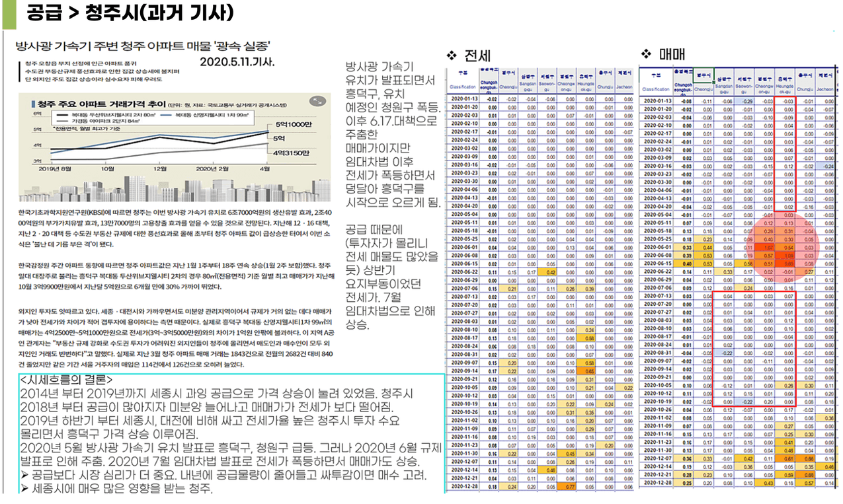Click the x-axis label '2020년 2월'
This screenshot has height=504, width=843.
coord(211,168)
